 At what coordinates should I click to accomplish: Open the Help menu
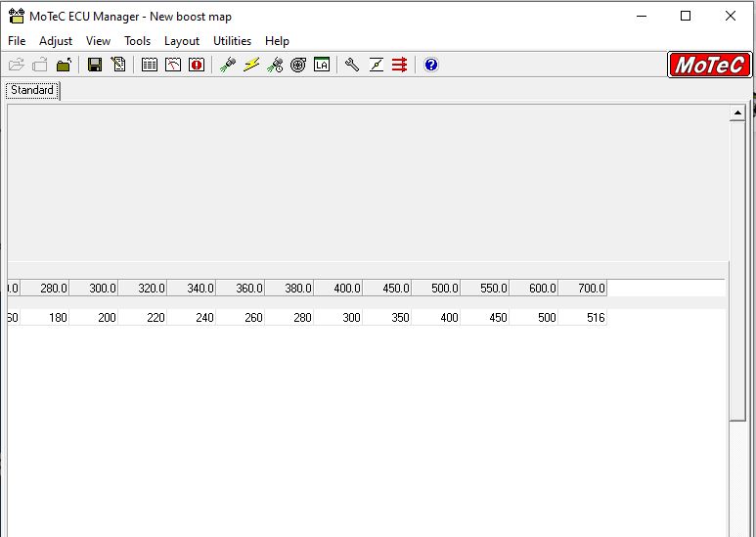(277, 41)
